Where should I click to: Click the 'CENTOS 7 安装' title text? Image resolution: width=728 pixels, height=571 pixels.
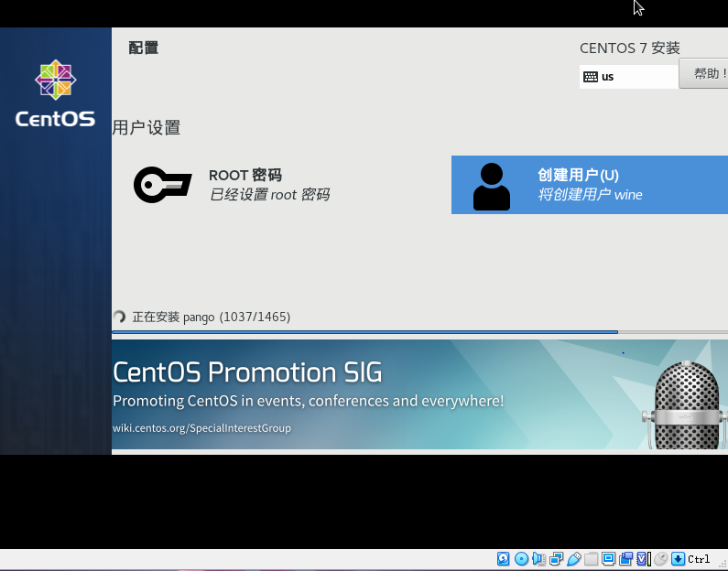tap(630, 48)
